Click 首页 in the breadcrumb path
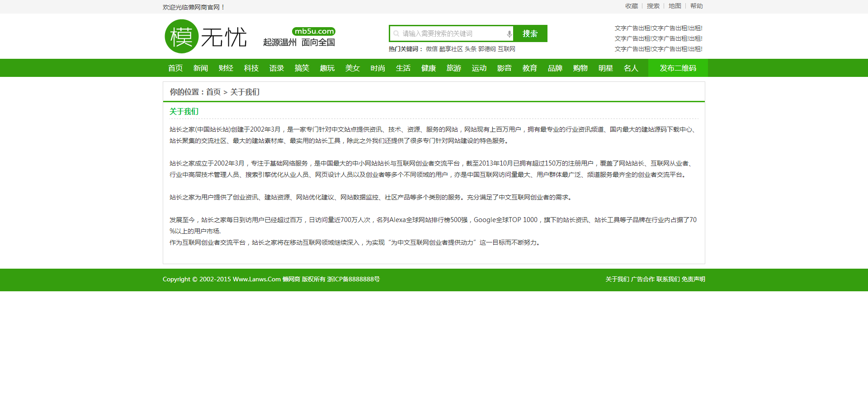868x403 pixels. [x=213, y=92]
